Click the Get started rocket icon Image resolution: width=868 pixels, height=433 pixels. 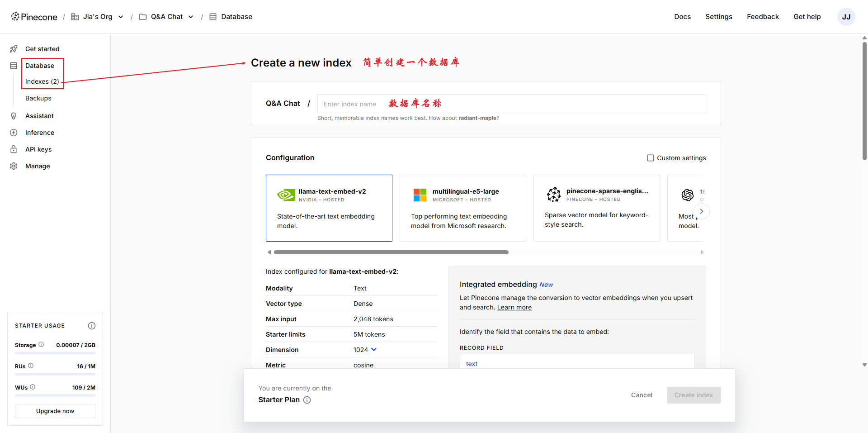click(14, 49)
